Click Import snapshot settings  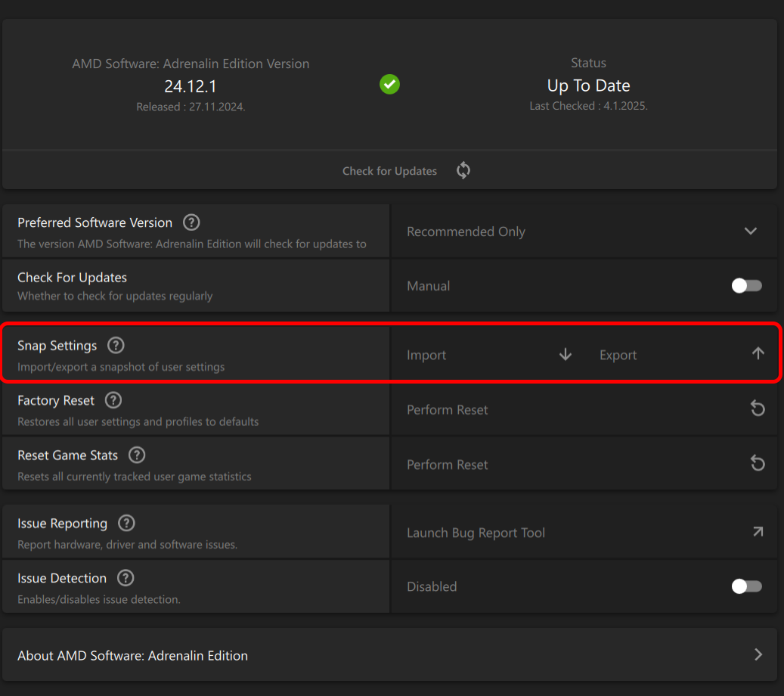coord(489,355)
